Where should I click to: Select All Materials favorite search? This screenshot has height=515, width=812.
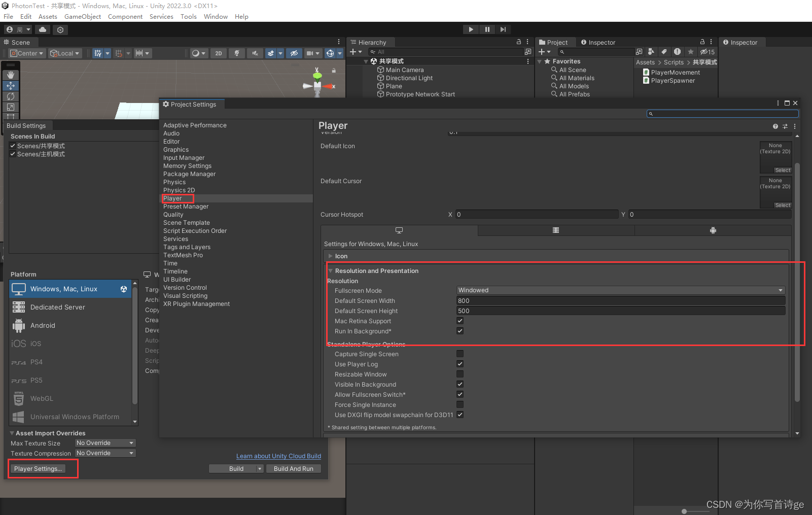(x=577, y=78)
